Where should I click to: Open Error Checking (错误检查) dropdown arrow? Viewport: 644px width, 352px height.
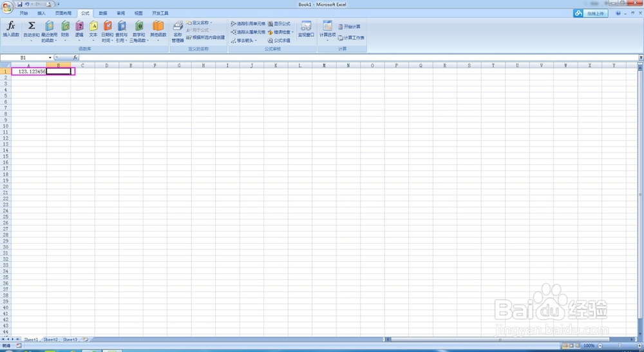pos(292,32)
